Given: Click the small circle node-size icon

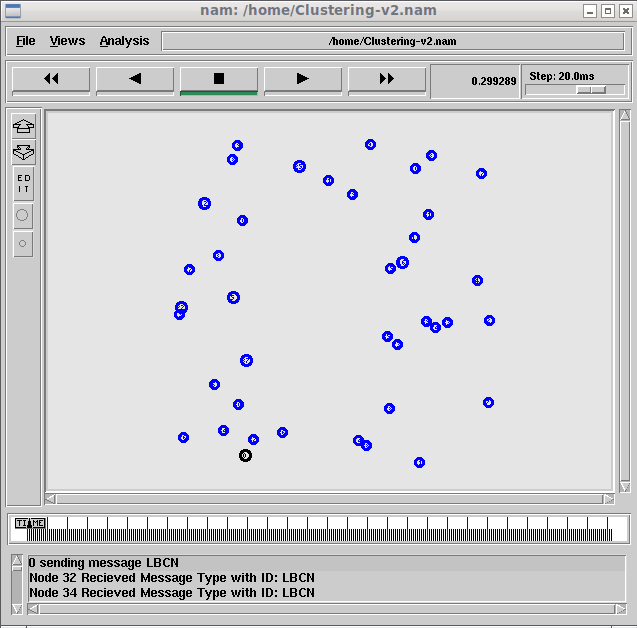Looking at the screenshot, I should (x=22, y=244).
